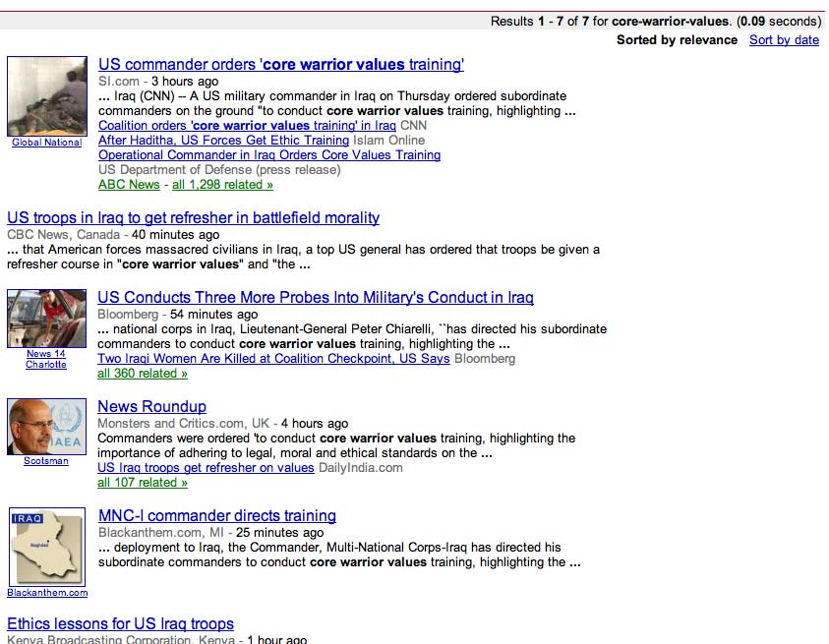This screenshot has width=829, height=644.
Task: Open the News Roundup headline
Action: [x=151, y=407]
